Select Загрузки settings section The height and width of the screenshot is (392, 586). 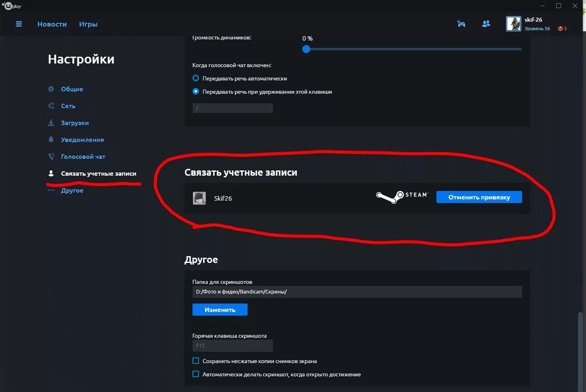75,123
